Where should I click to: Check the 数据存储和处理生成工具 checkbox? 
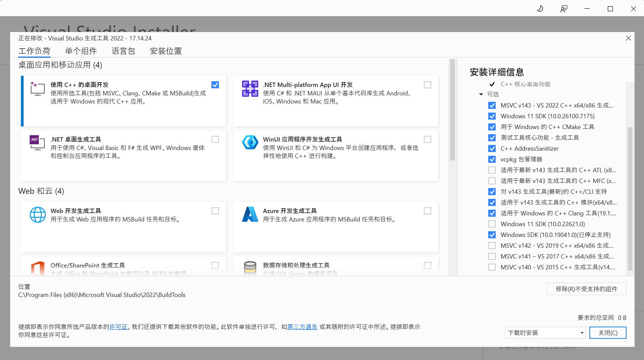click(x=428, y=266)
